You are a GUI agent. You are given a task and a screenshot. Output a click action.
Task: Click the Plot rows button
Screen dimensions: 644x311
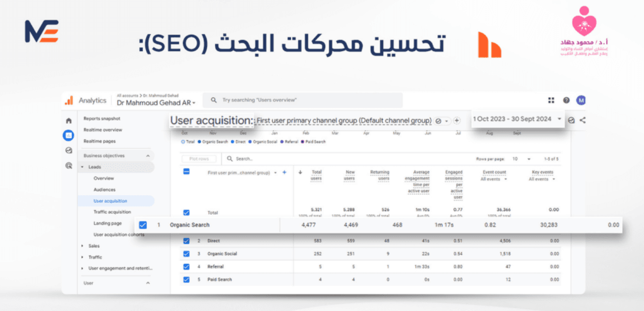click(x=199, y=159)
